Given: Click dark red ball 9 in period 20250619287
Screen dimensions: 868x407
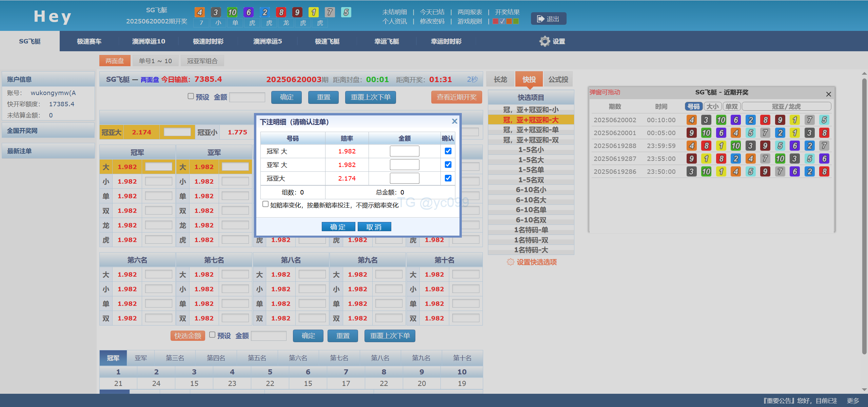Looking at the screenshot, I should point(691,159).
